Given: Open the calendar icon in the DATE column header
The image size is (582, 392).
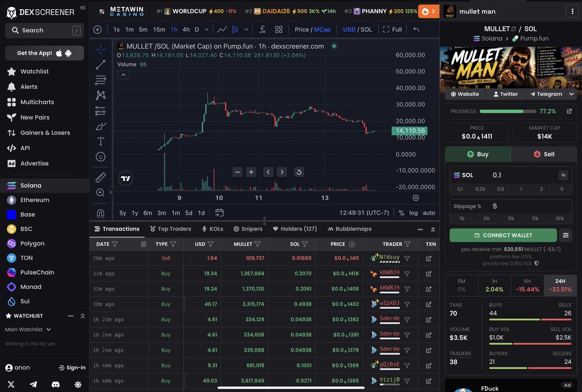Looking at the screenshot, I should pyautogui.click(x=144, y=244).
